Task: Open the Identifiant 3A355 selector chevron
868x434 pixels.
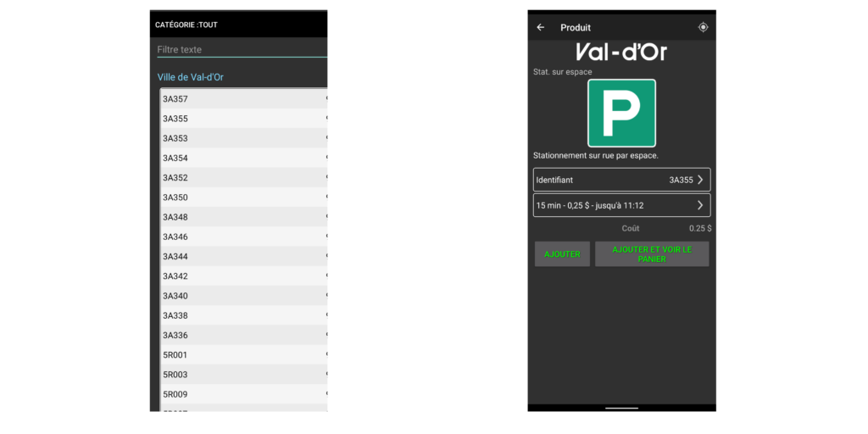Action: click(699, 180)
